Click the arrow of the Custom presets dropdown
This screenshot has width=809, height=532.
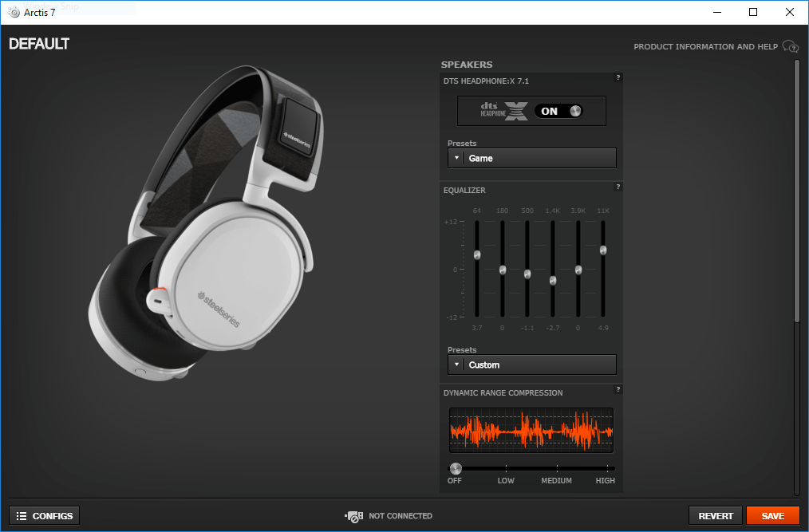coord(456,365)
